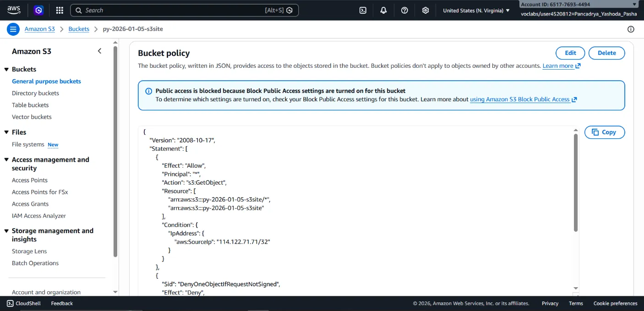Open IAM Access Analyzer
This screenshot has height=311, width=644.
click(x=39, y=216)
